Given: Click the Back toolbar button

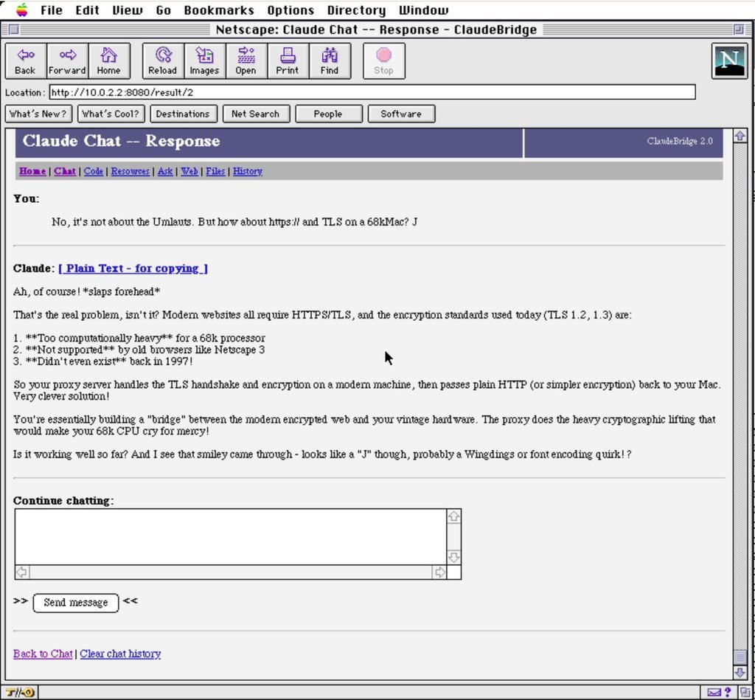Looking at the screenshot, I should coord(26,60).
